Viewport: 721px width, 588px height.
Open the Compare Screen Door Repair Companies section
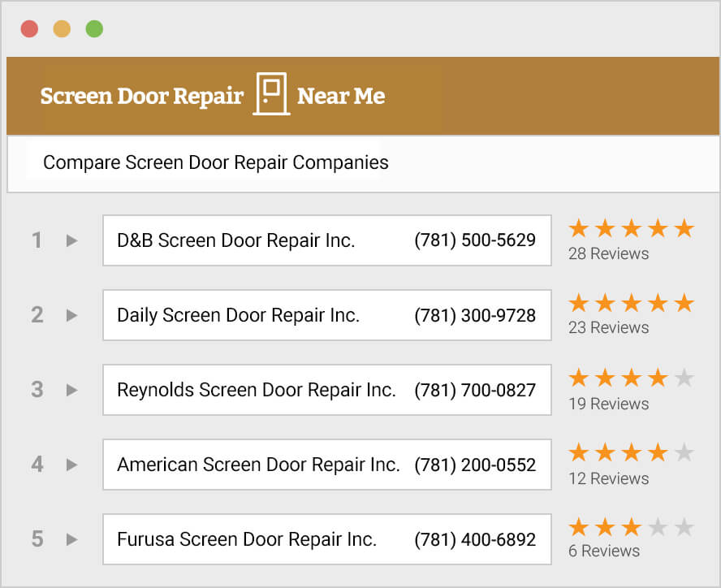click(214, 162)
